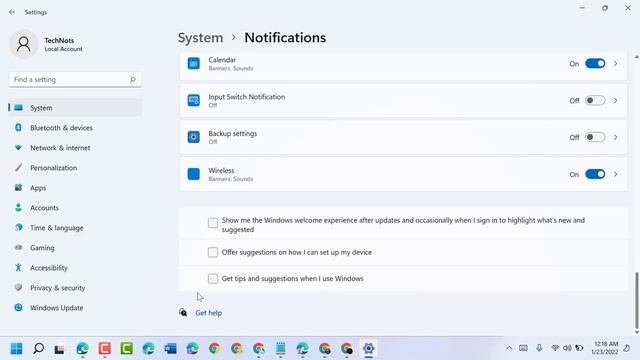The width and height of the screenshot is (640, 360).
Task: Click the Get help link
Action: [x=209, y=313]
